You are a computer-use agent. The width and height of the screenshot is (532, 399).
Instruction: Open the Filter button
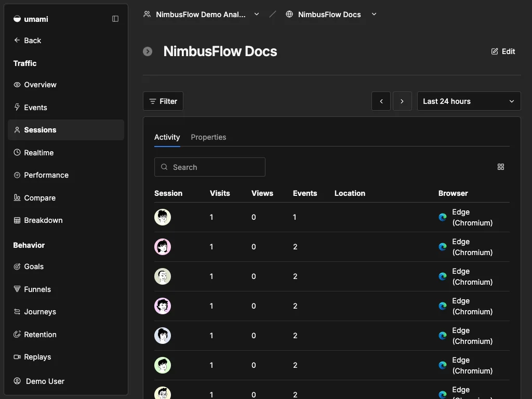click(x=163, y=101)
